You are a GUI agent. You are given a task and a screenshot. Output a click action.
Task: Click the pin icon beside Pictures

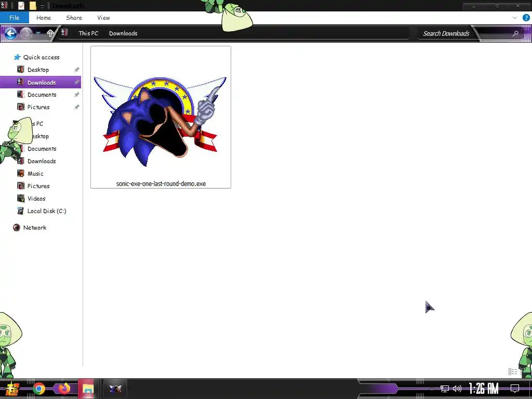pyautogui.click(x=77, y=107)
